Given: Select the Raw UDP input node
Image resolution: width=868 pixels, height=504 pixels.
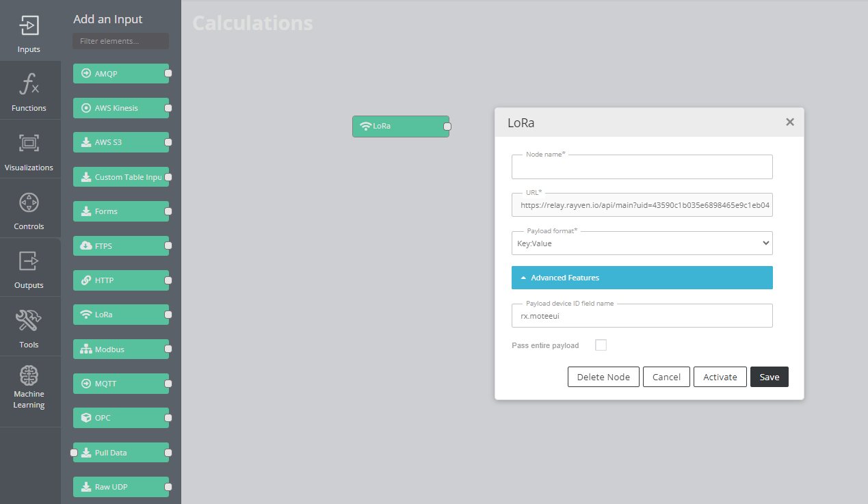Looking at the screenshot, I should click(121, 487).
